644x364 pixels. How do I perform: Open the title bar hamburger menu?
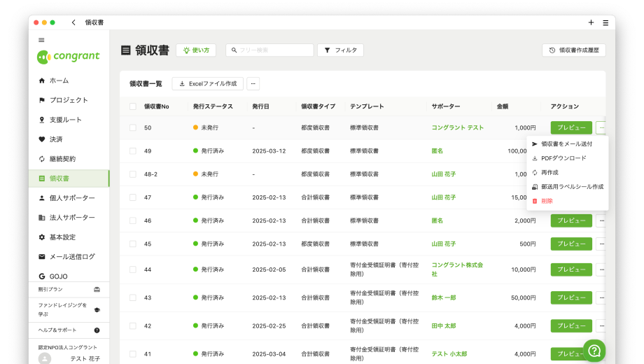point(605,23)
